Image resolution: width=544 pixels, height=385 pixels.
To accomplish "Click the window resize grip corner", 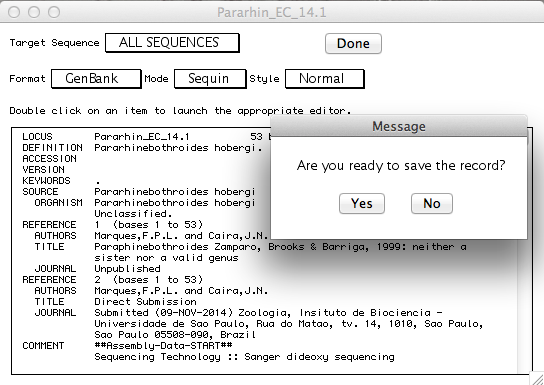I will point(537,378).
